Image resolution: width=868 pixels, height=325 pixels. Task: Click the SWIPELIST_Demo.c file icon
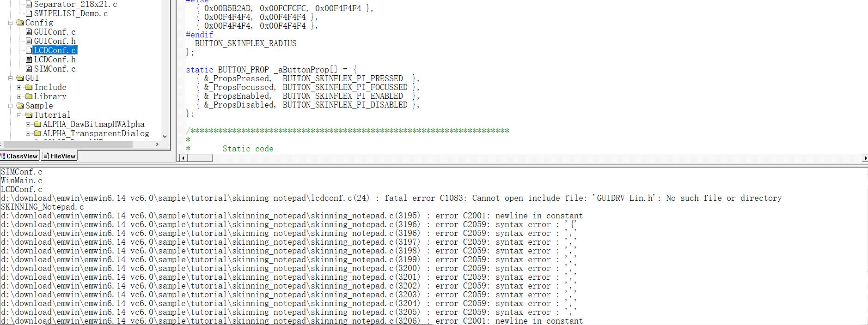[29, 13]
